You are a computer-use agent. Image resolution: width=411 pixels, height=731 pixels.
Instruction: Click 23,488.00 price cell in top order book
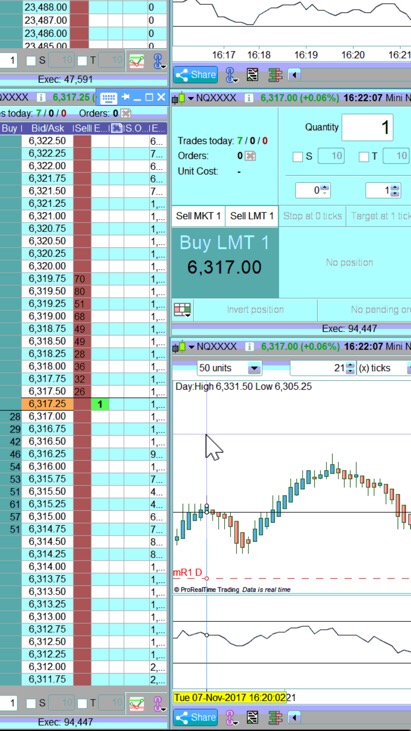point(46,7)
